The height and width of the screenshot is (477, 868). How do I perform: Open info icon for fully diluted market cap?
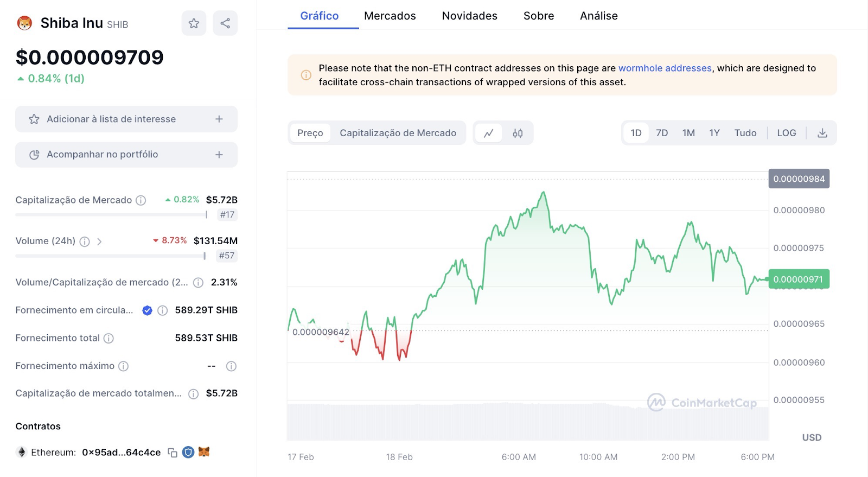pyautogui.click(x=193, y=394)
